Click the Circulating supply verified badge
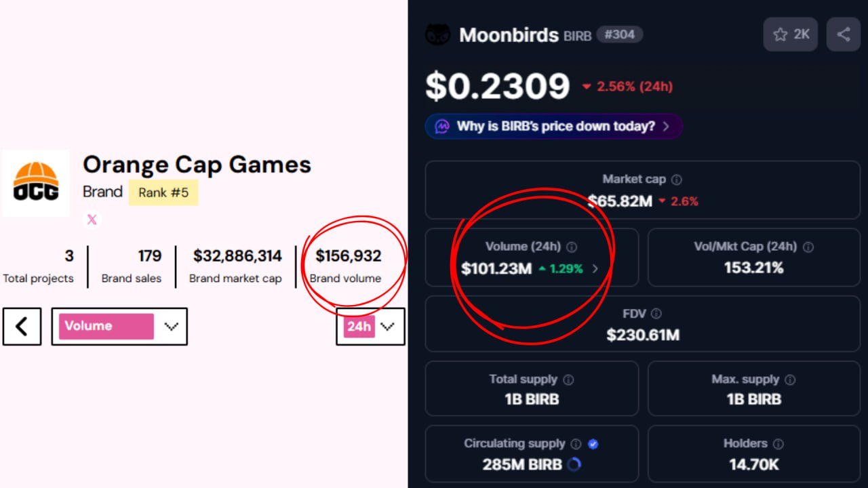Screen dimensions: 868x488 (x=593, y=444)
